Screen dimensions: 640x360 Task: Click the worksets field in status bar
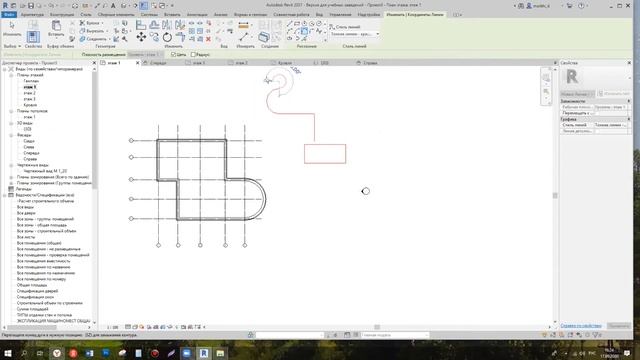(x=289, y=335)
